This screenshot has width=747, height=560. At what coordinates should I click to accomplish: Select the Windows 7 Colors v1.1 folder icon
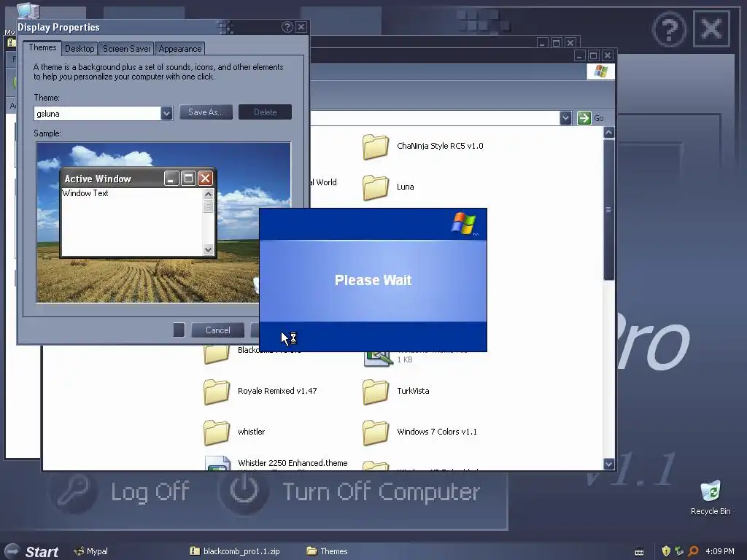click(376, 432)
